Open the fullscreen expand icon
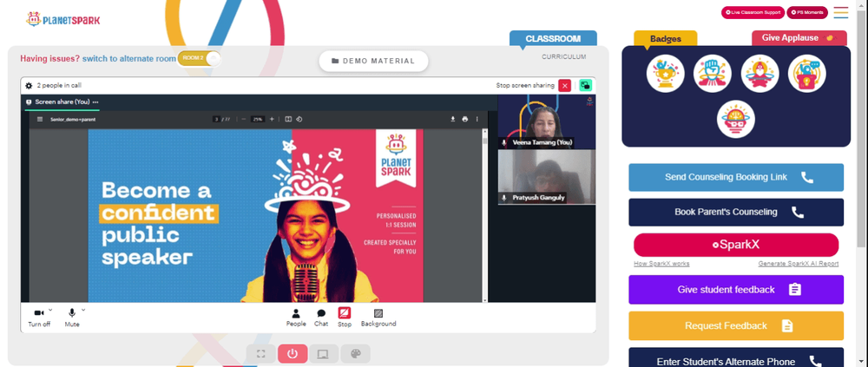The width and height of the screenshot is (868, 367). 260,354
